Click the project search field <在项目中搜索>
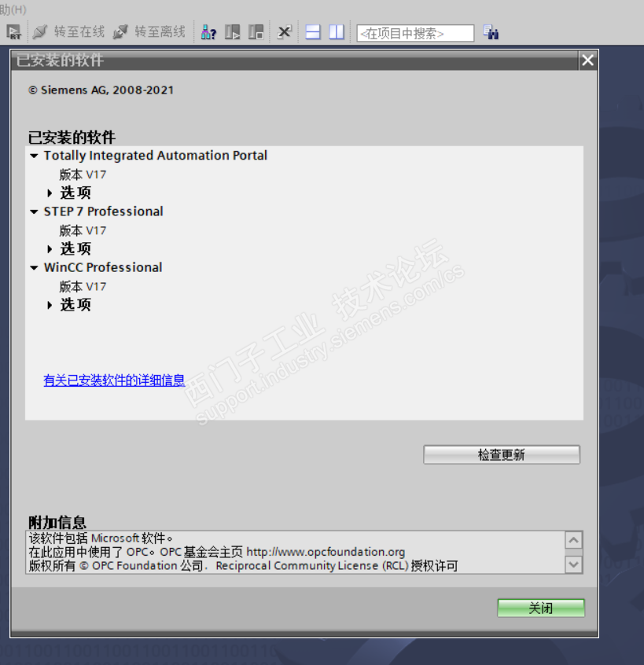This screenshot has width=644, height=665. (415, 33)
